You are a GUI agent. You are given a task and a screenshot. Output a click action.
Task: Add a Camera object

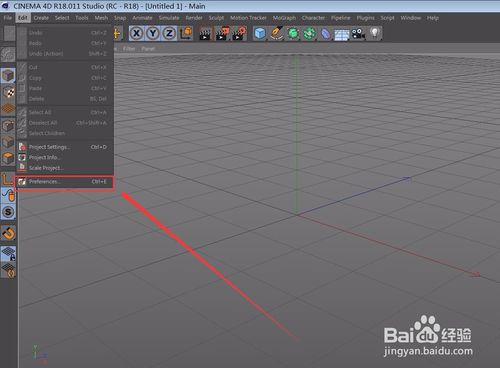click(x=358, y=34)
